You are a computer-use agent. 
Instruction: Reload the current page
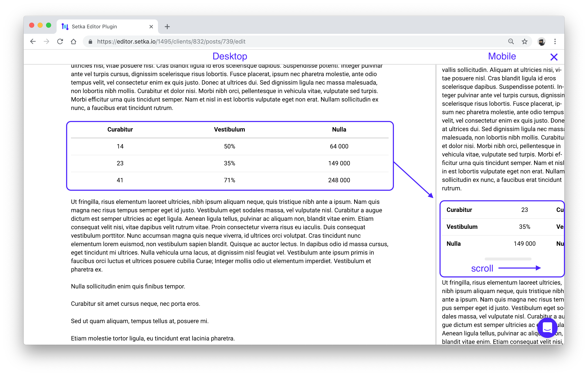[x=60, y=42]
